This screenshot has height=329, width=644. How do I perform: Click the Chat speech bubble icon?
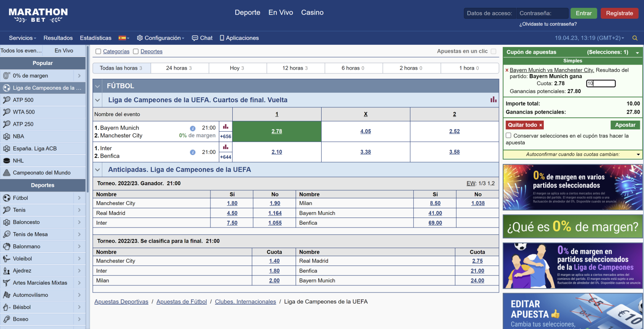click(195, 38)
